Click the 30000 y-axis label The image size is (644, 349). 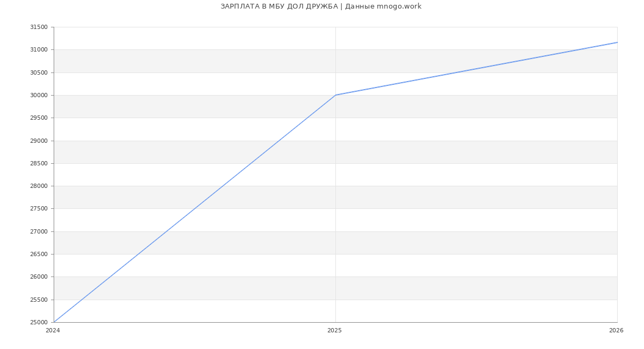coord(39,96)
